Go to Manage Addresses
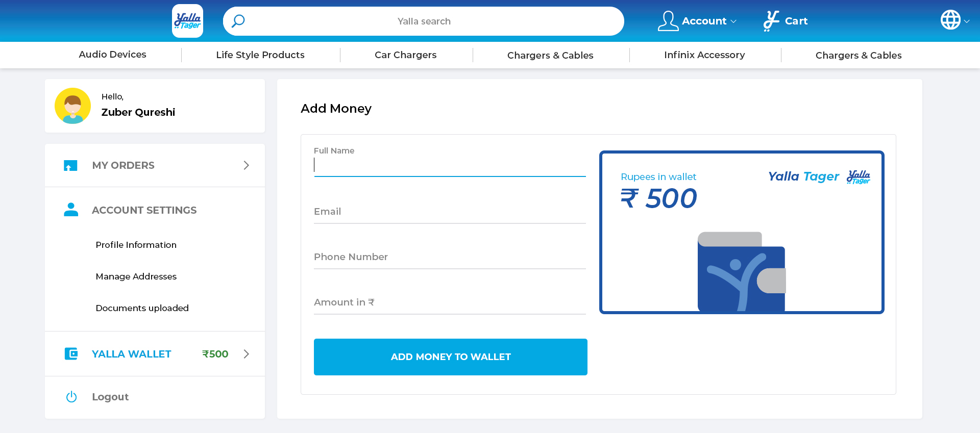 [x=136, y=276]
